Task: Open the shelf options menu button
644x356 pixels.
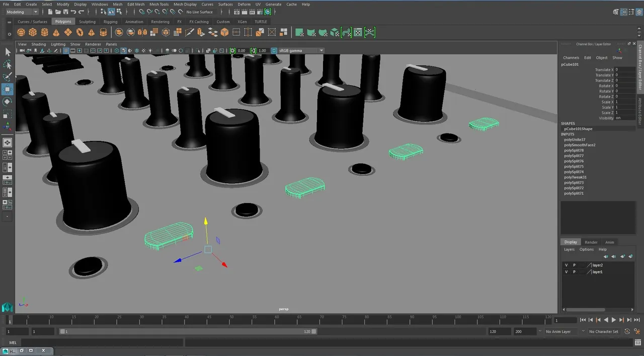Action: tap(9, 34)
